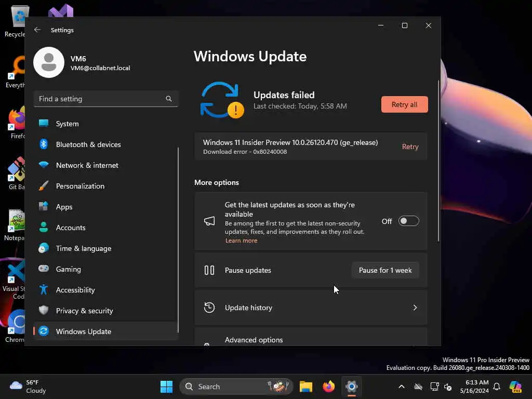Image resolution: width=532 pixels, height=399 pixels.
Task: Open Privacy & security settings
Action: (x=106, y=311)
